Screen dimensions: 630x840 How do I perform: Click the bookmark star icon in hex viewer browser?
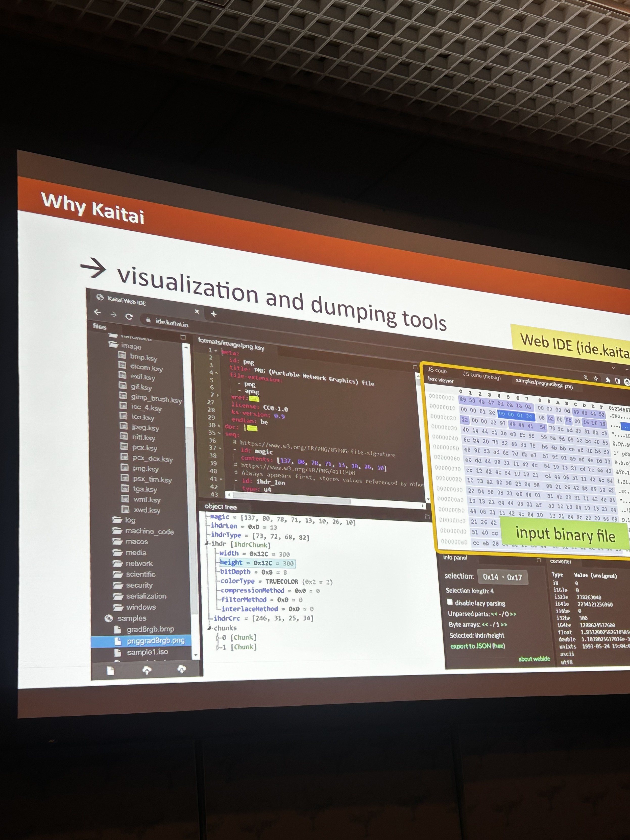coord(596,379)
